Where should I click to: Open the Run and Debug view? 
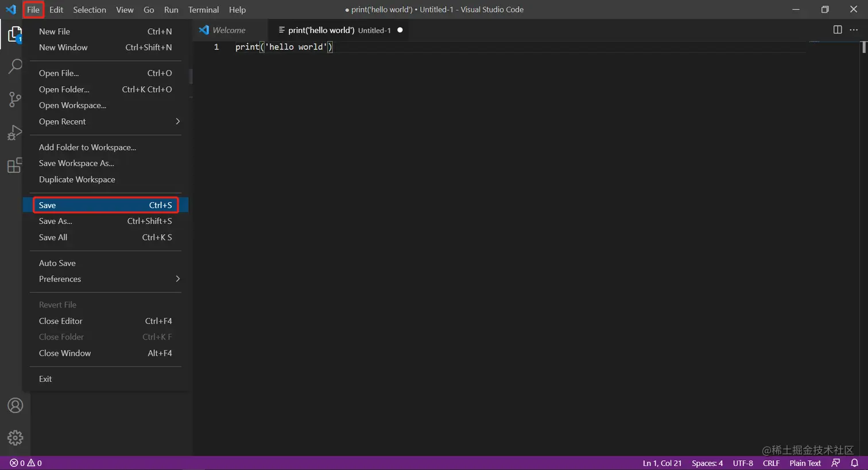(15, 132)
